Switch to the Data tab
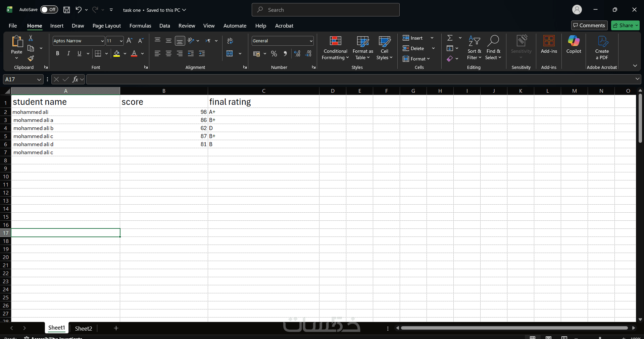The image size is (644, 339). click(x=164, y=26)
